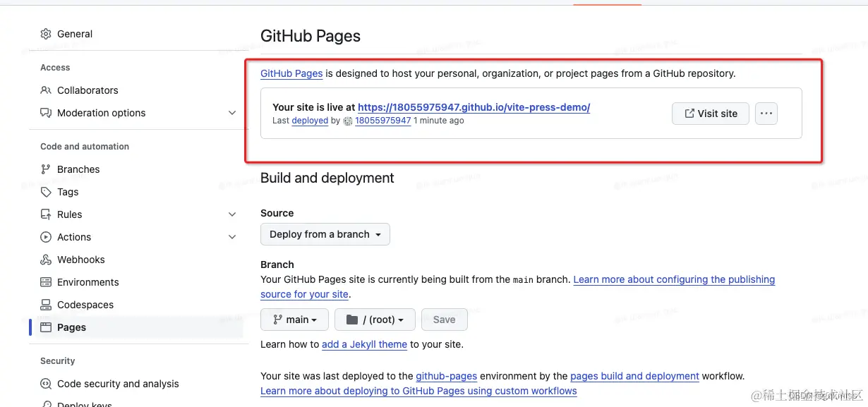Click add a Jekyll theme link
Screen dimensions: 868x407
coord(364,344)
